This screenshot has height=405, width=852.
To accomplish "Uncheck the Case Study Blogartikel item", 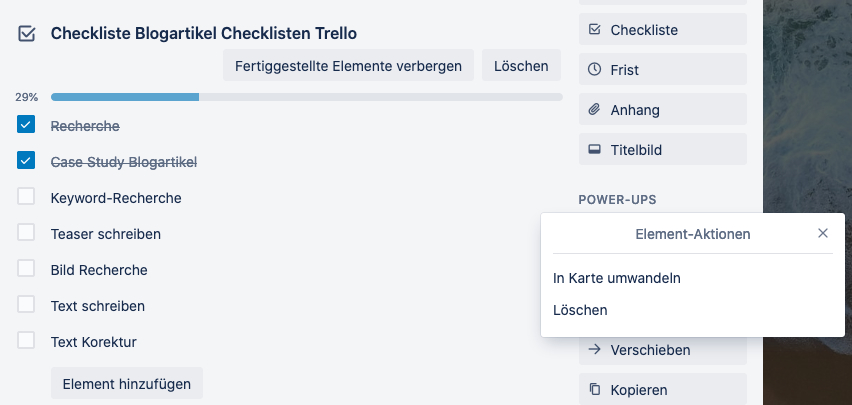I will tap(26, 161).
